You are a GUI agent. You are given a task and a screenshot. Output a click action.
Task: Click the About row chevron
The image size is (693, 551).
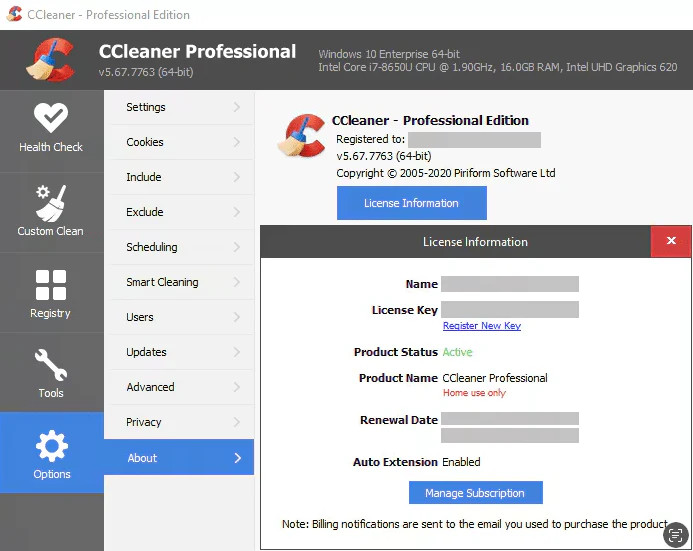coord(237,458)
